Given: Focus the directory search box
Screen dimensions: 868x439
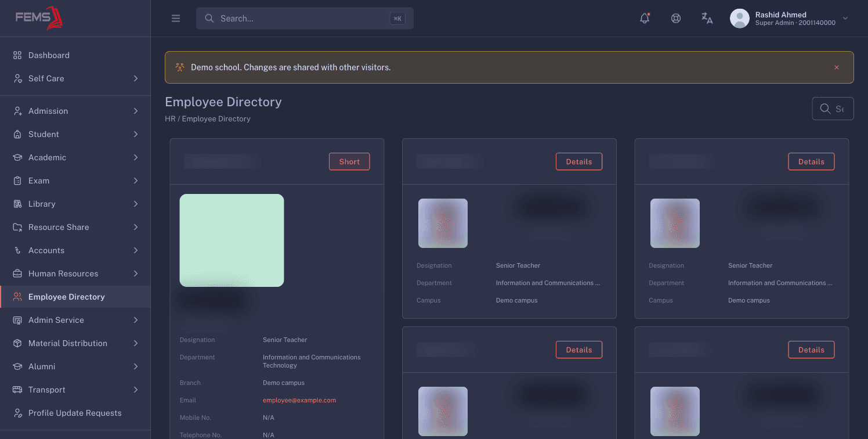Looking at the screenshot, I should pos(833,109).
